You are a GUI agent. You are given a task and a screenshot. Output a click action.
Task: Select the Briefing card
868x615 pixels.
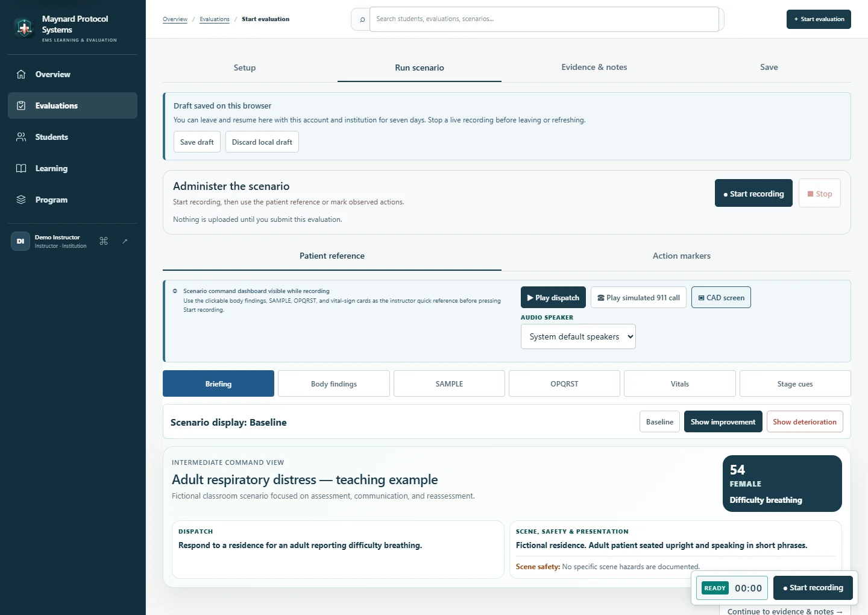(218, 383)
